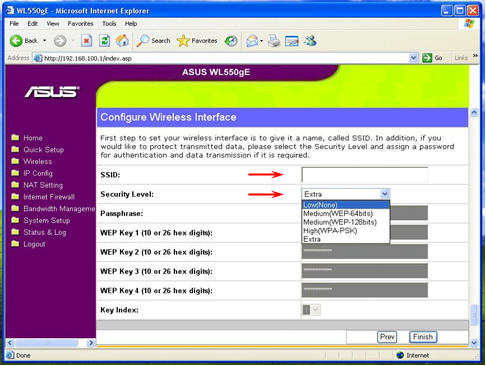Click the Logout folder icon
Viewport: 486px width, 366px height.
pos(15,244)
